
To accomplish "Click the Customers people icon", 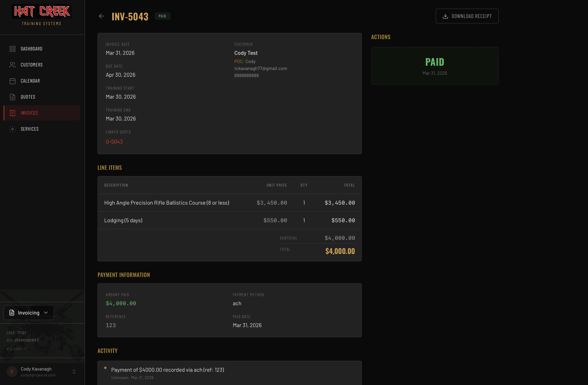I will [12, 65].
